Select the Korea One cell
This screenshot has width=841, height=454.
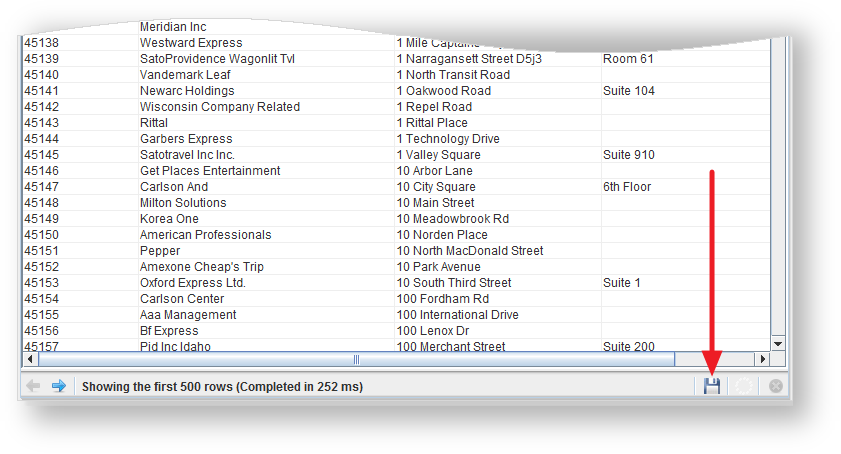tap(266, 219)
